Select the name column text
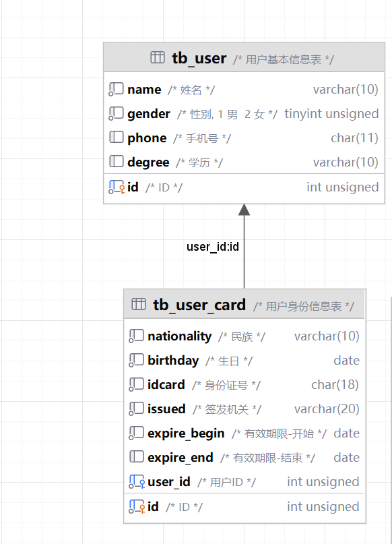392x544 pixels. pyautogui.click(x=144, y=90)
